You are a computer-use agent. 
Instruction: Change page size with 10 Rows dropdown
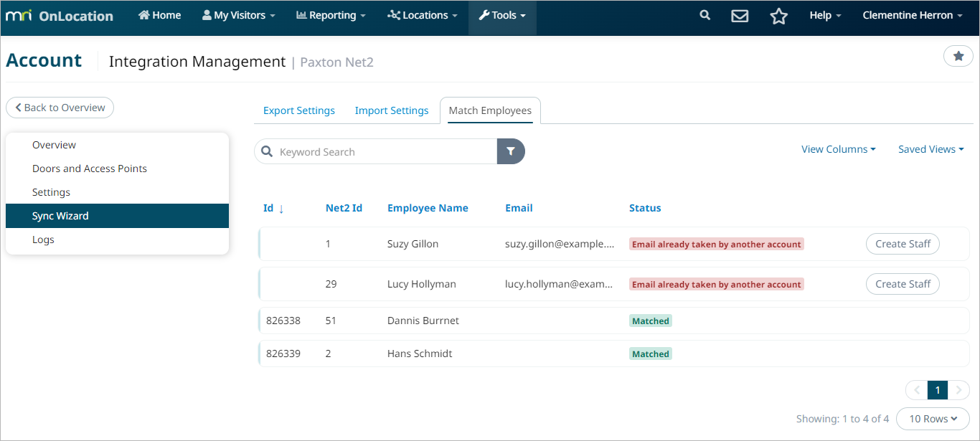click(x=933, y=419)
